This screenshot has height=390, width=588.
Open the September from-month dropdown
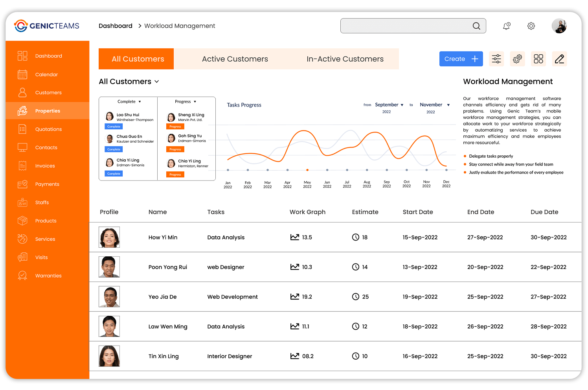pos(389,105)
